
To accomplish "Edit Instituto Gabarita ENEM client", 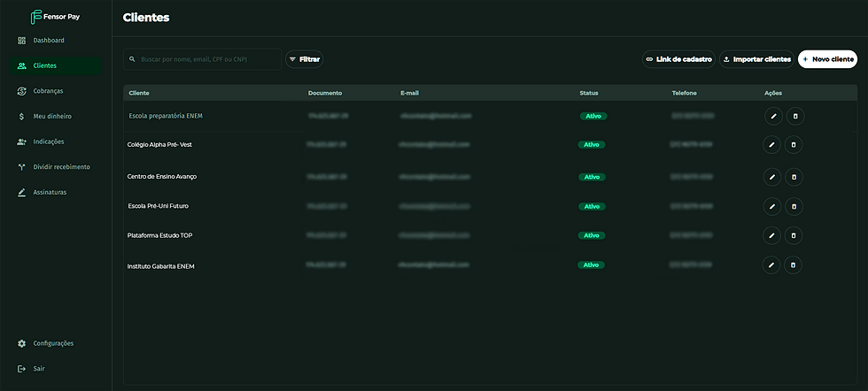I will (771, 264).
